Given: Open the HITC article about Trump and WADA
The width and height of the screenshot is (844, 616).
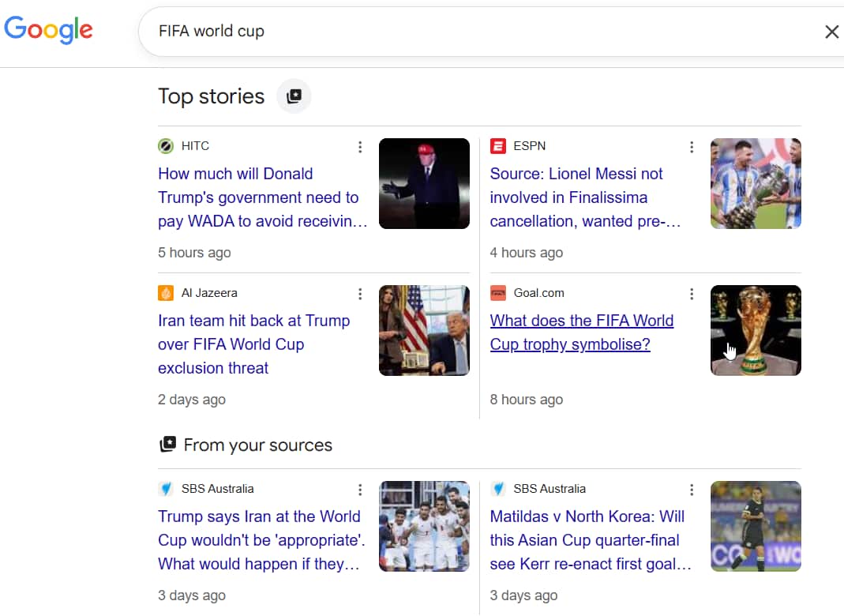Looking at the screenshot, I should [x=260, y=197].
